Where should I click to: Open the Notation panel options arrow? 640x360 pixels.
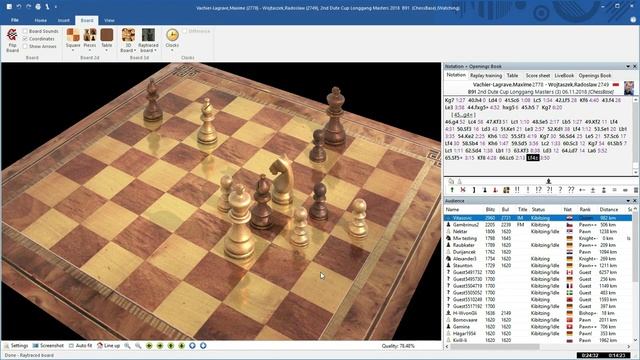pyautogui.click(x=628, y=66)
